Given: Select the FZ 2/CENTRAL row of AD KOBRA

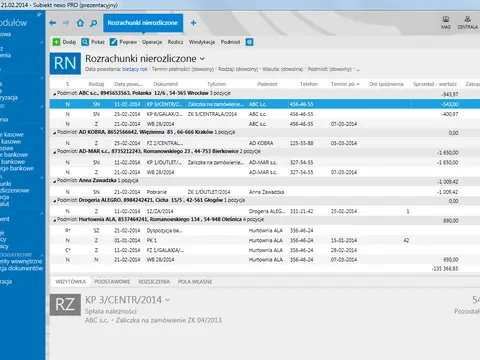Looking at the screenshot, I should pos(265,143).
